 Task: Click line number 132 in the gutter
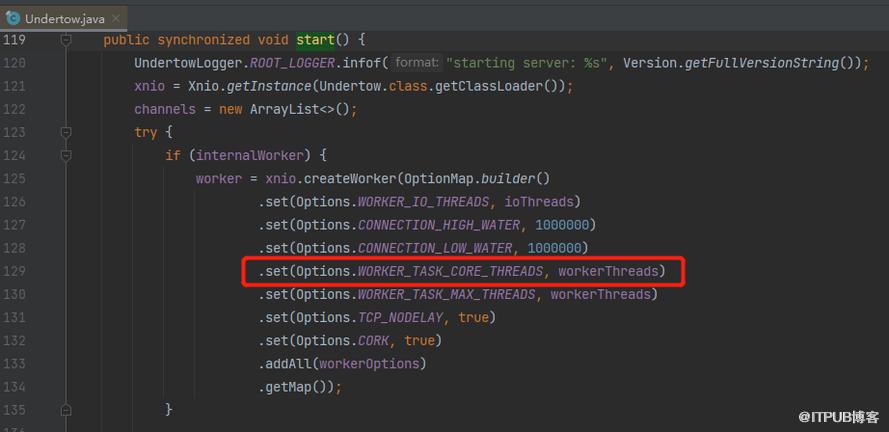coord(14,341)
